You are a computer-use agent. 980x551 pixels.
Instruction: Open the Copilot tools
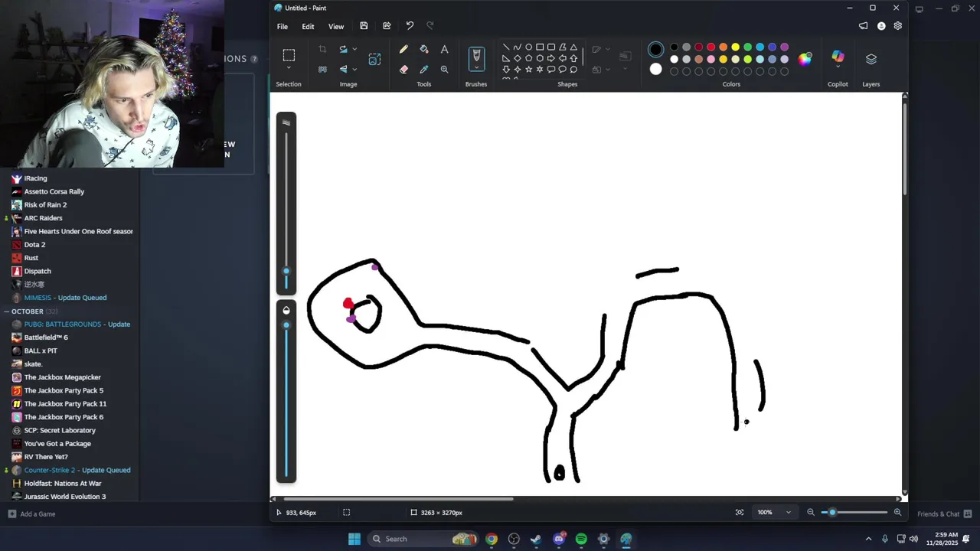tap(838, 57)
